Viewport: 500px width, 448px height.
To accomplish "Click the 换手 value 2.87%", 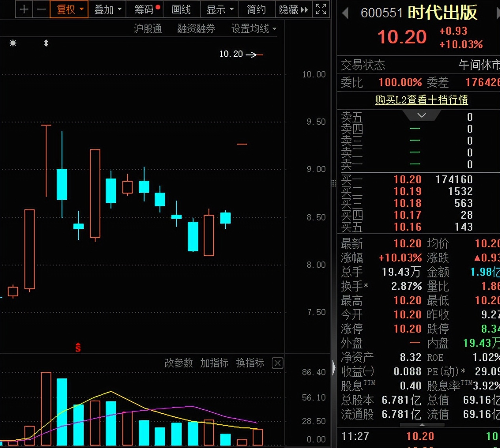I will pos(406,286).
